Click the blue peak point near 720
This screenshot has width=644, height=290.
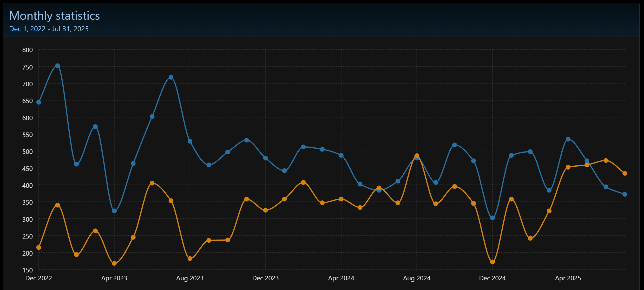pos(171,77)
